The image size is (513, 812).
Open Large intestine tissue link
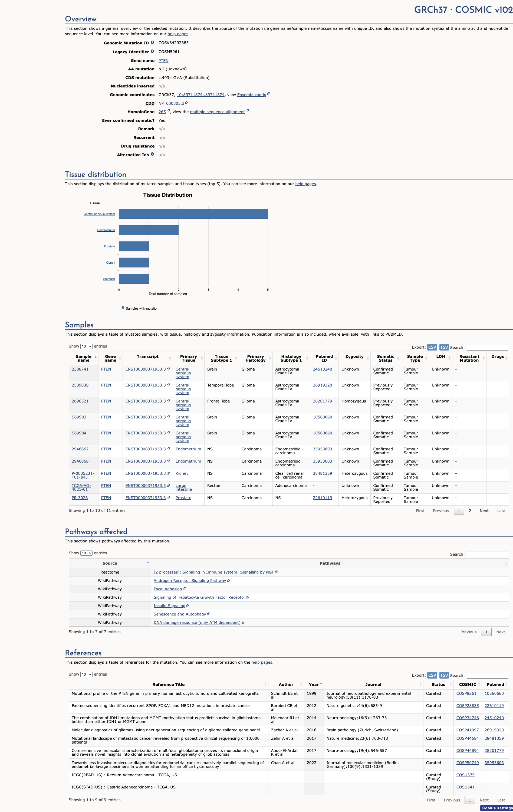[184, 487]
